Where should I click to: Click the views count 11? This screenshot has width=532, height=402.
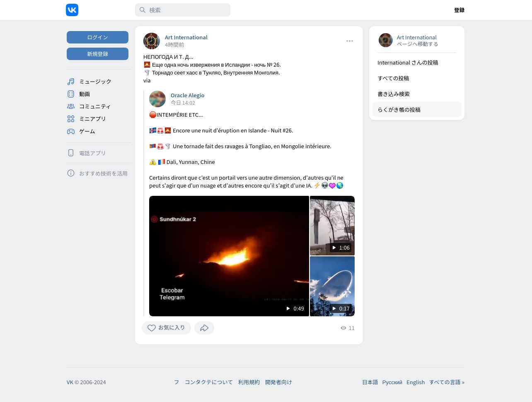[351, 328]
